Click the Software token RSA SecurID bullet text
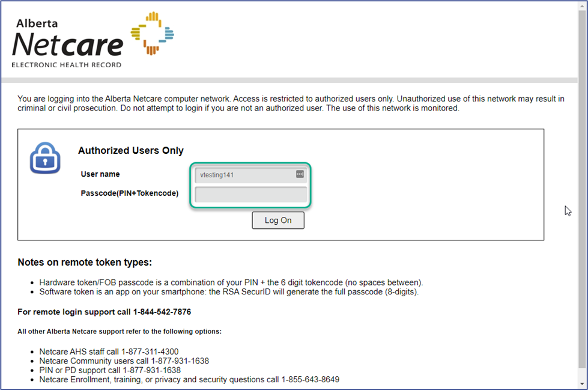 (x=229, y=291)
